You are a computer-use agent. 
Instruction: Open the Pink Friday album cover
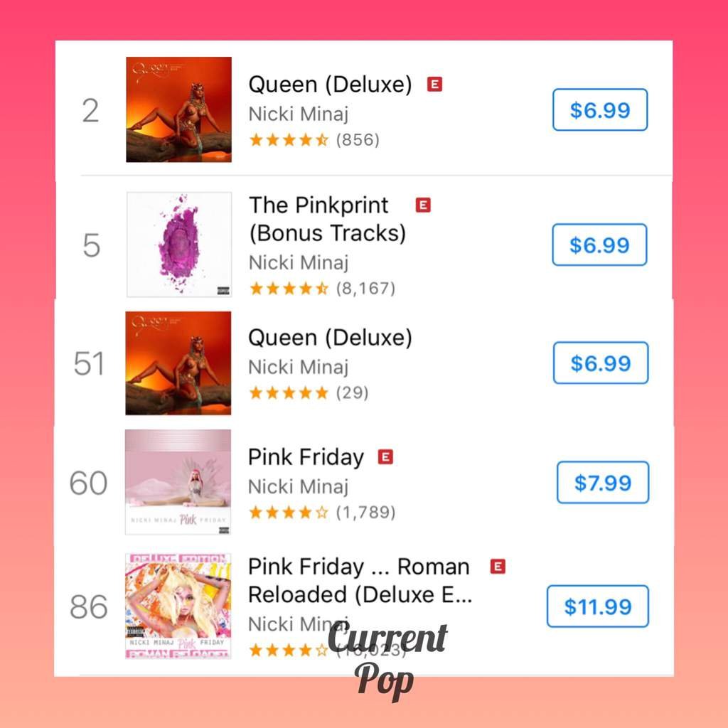pos(178,482)
